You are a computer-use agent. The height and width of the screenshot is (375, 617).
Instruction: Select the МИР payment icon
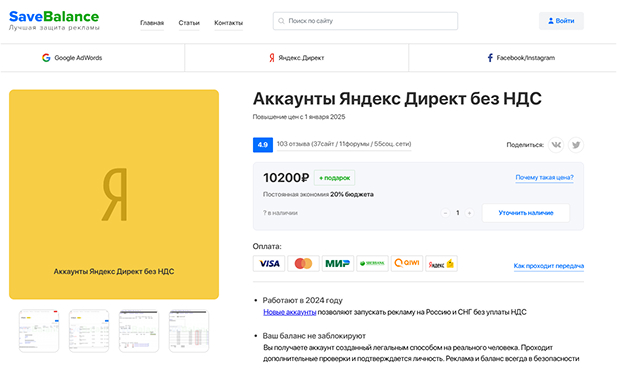338,264
